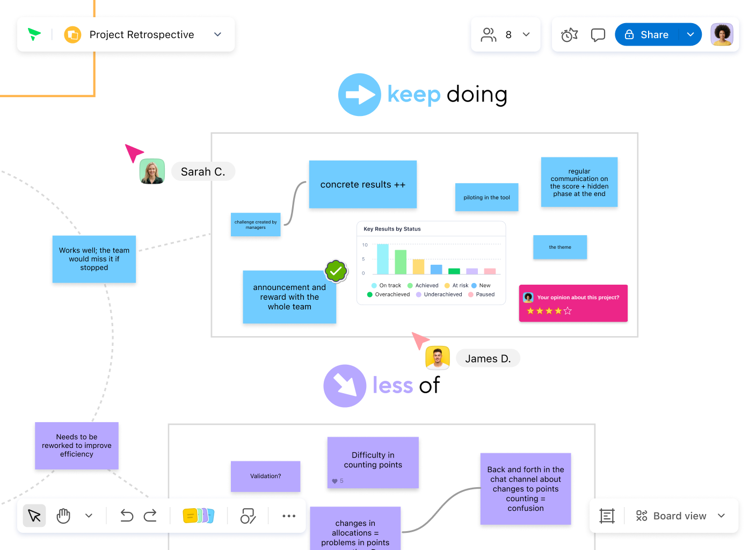Open the user profile avatar
Screen dimensions: 756x550
tap(722, 34)
